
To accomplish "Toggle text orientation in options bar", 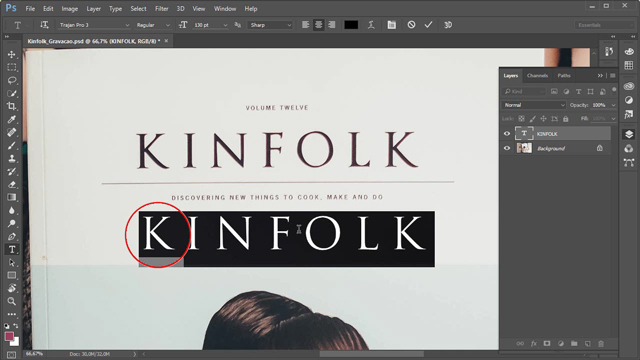I will [44, 25].
